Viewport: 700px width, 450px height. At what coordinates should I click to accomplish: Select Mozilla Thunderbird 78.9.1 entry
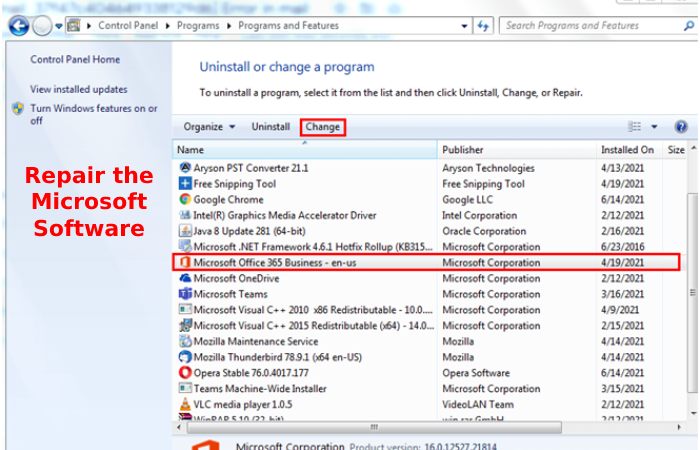(278, 357)
